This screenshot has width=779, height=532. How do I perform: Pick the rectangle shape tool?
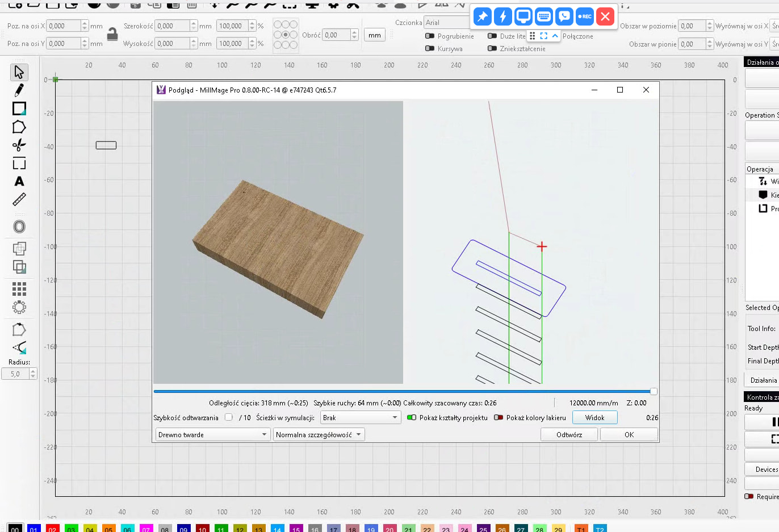coord(19,108)
